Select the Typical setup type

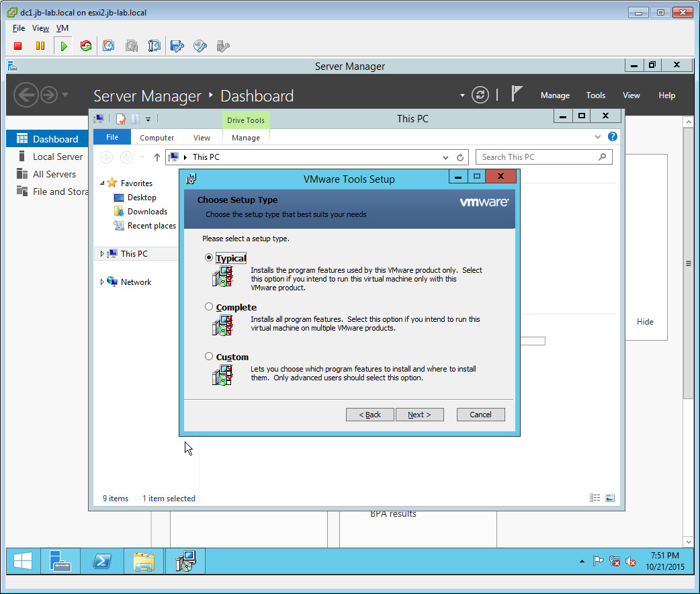click(209, 258)
